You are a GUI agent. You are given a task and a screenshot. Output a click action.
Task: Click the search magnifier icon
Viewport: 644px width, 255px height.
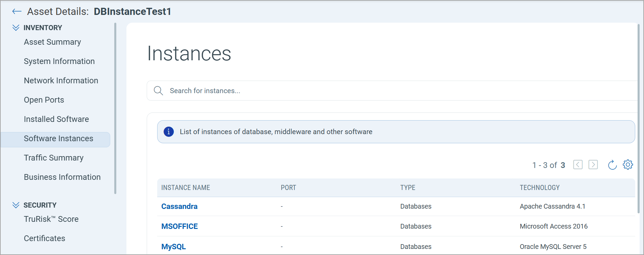pyautogui.click(x=158, y=91)
